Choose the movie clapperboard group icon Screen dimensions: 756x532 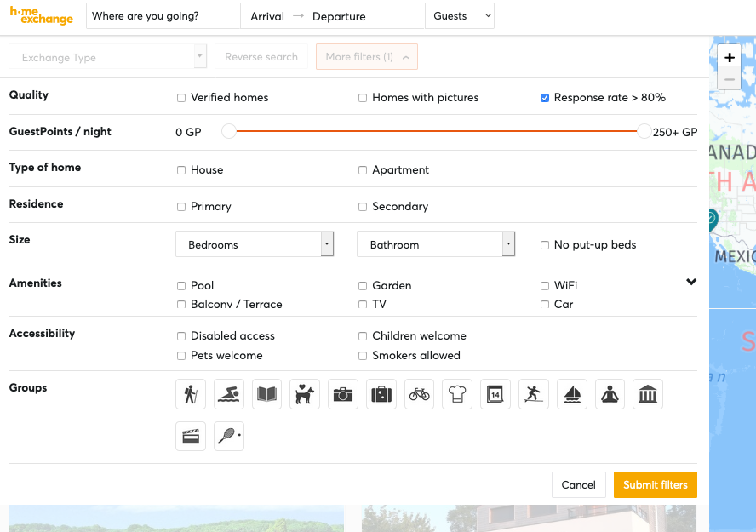point(191,436)
